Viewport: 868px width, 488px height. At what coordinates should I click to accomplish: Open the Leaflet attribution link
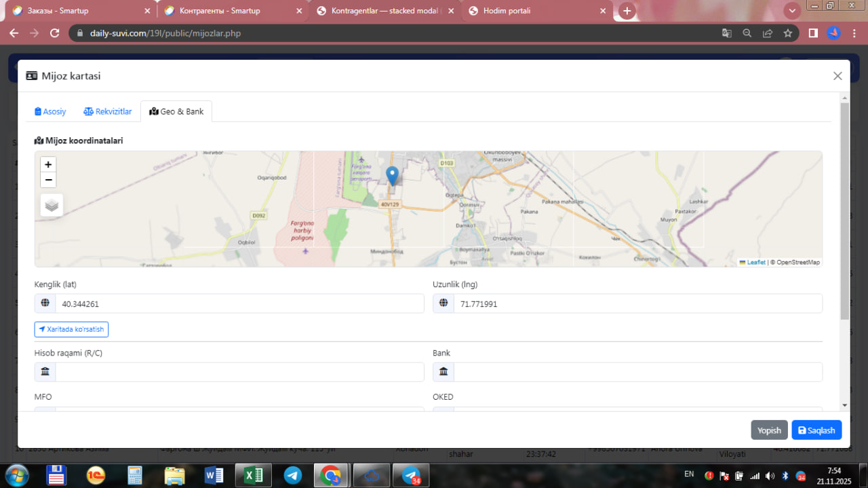[755, 263]
